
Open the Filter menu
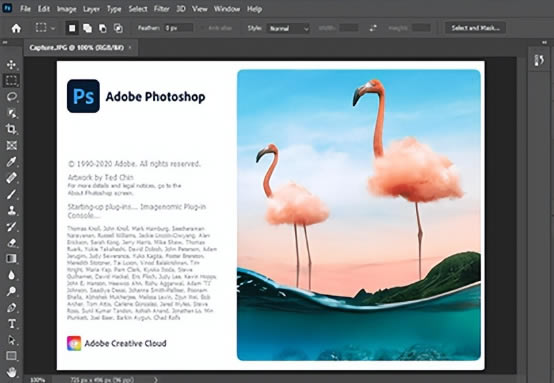coord(161,9)
